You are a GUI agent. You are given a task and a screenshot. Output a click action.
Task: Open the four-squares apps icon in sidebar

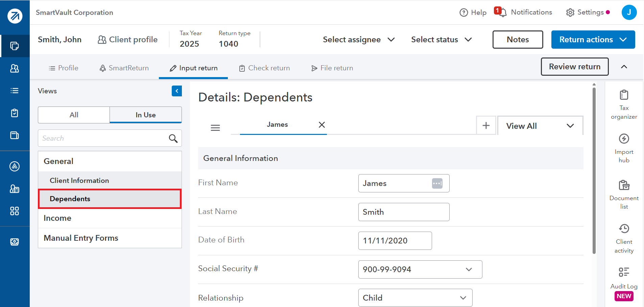coord(15,211)
